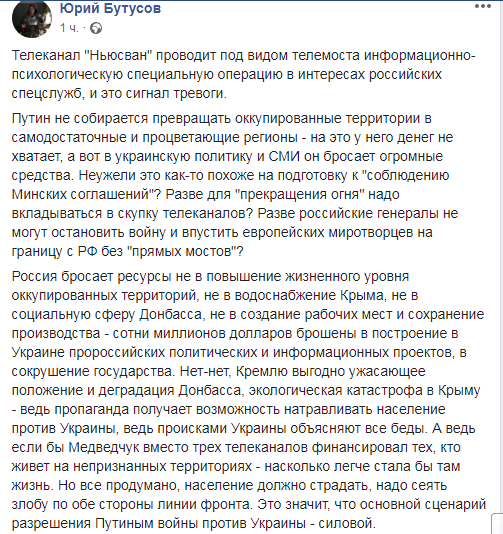Click the partially visible box at bottom-right corner
The height and width of the screenshot is (534, 503).
coord(498,523)
